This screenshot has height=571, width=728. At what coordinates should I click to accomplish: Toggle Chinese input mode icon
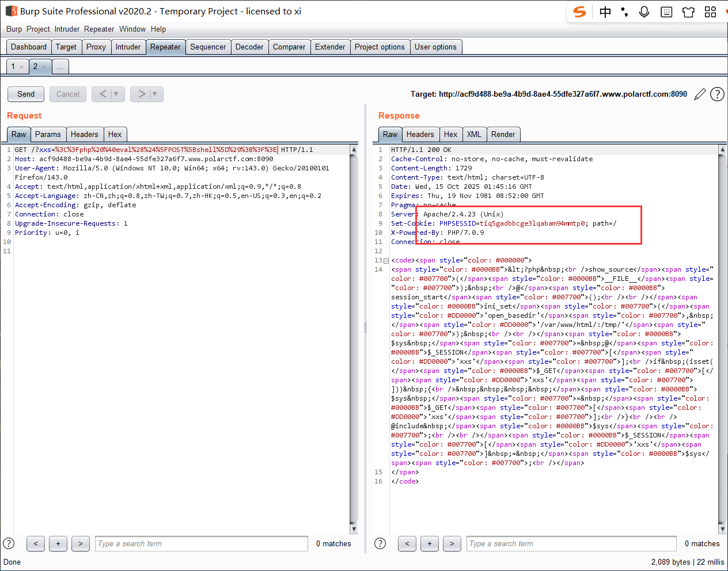click(x=605, y=12)
